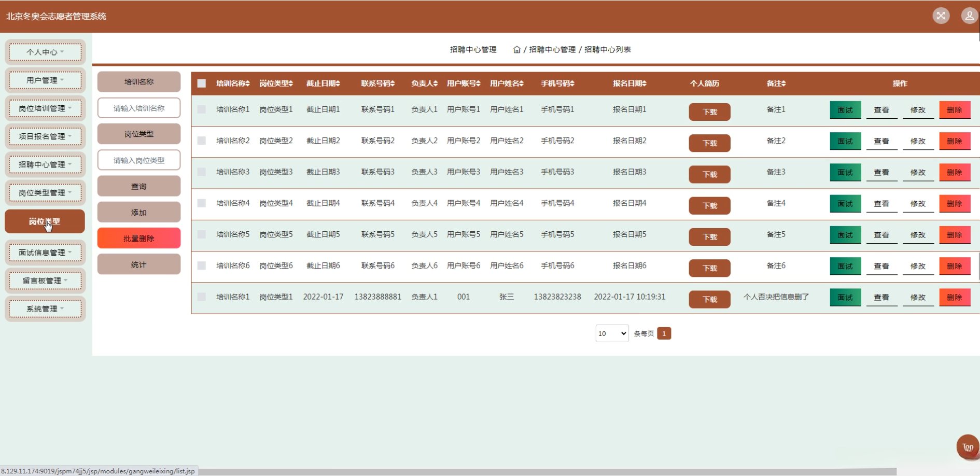
Task: Select the checkbox for the 培训名称3 row
Action: 202,172
